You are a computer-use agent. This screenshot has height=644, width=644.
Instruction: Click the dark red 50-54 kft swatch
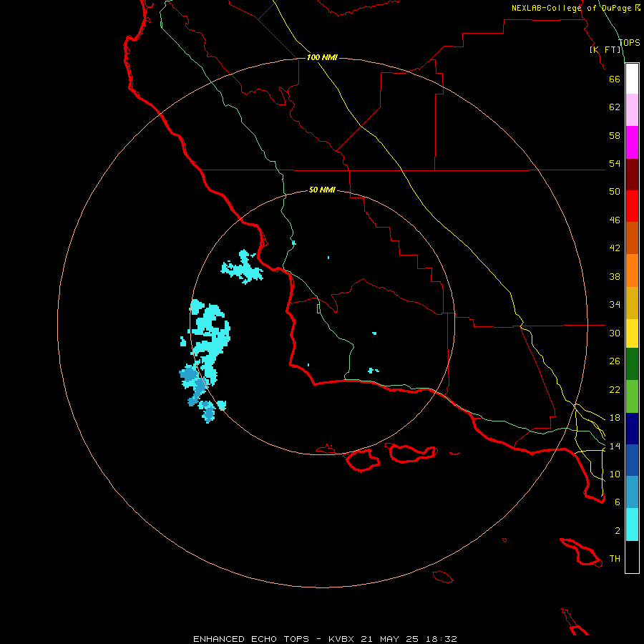click(632, 175)
